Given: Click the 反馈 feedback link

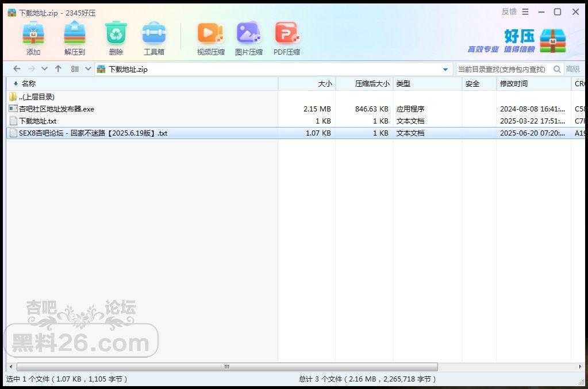Looking at the screenshot, I should pos(509,12).
